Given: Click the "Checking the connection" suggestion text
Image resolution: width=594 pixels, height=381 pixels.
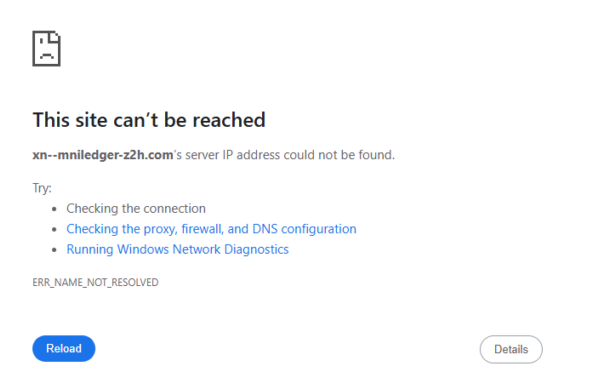Looking at the screenshot, I should click(x=136, y=209).
